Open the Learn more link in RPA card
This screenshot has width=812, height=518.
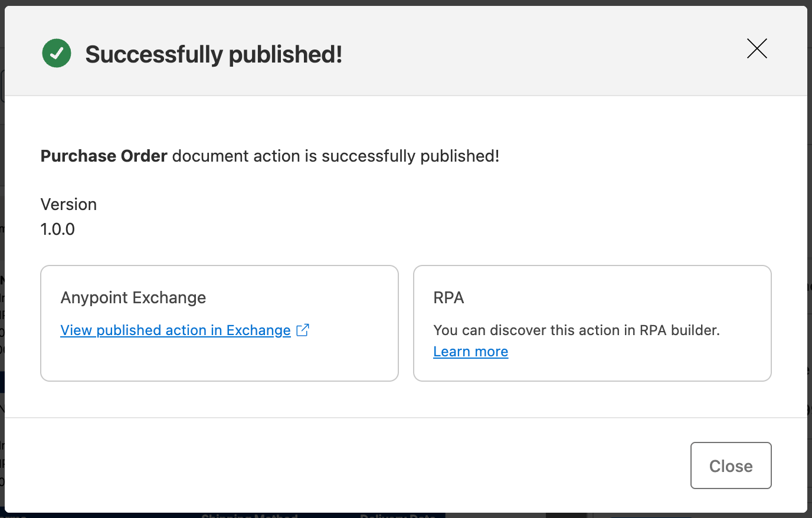click(x=470, y=351)
